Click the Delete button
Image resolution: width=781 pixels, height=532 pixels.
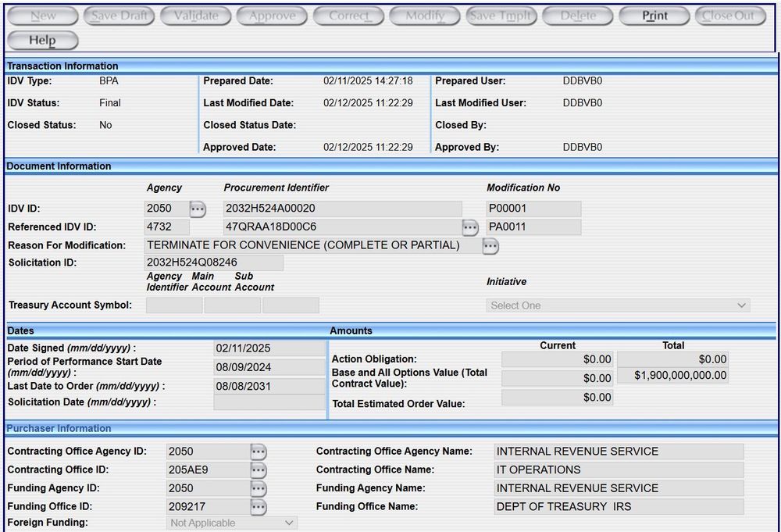tap(577, 15)
